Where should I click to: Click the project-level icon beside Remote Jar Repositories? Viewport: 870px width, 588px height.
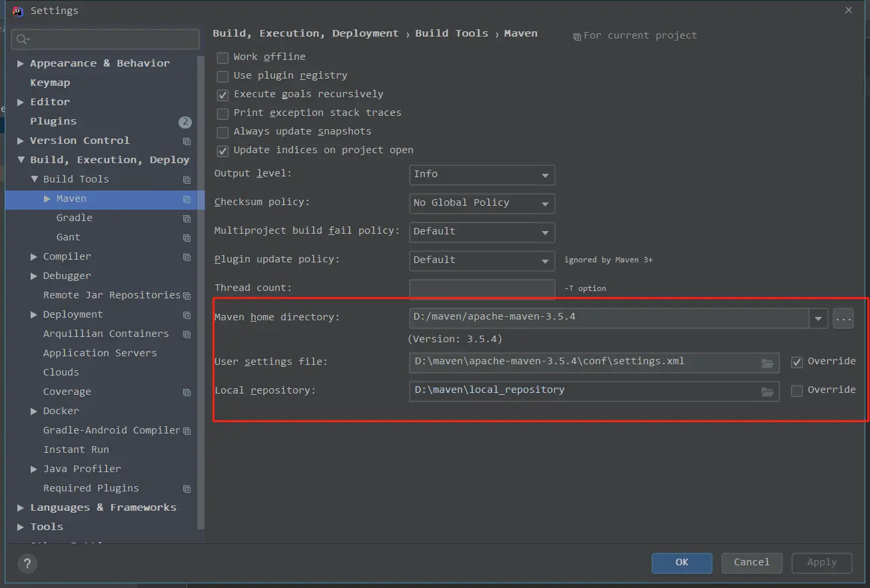[187, 296]
